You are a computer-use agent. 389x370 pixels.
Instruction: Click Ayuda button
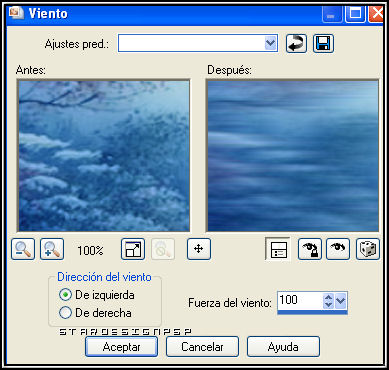pos(283,347)
